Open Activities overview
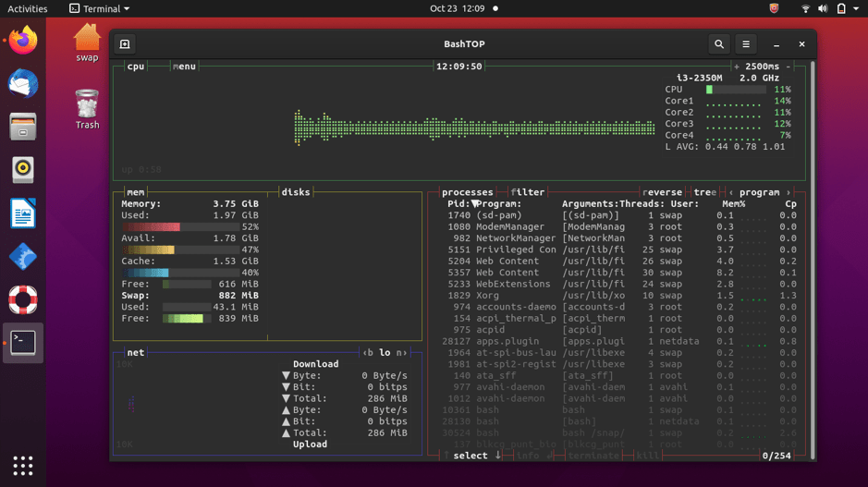The height and width of the screenshot is (487, 868). pyautogui.click(x=27, y=8)
